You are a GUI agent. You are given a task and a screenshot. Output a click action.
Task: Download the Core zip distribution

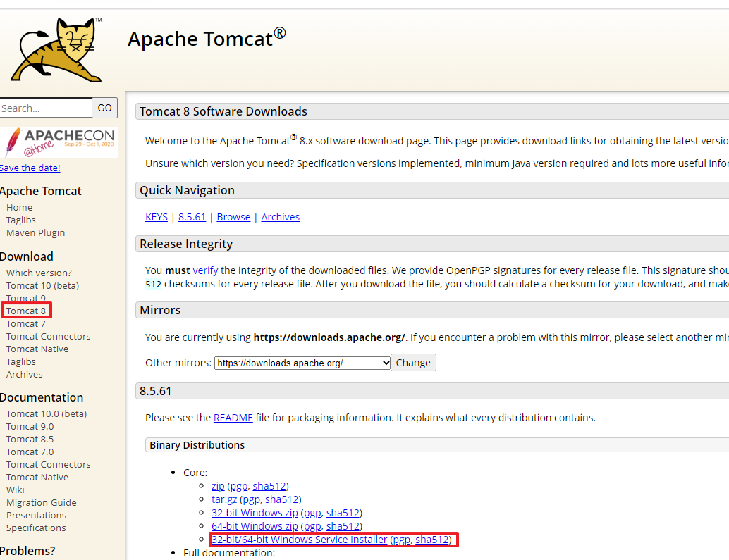point(218,486)
